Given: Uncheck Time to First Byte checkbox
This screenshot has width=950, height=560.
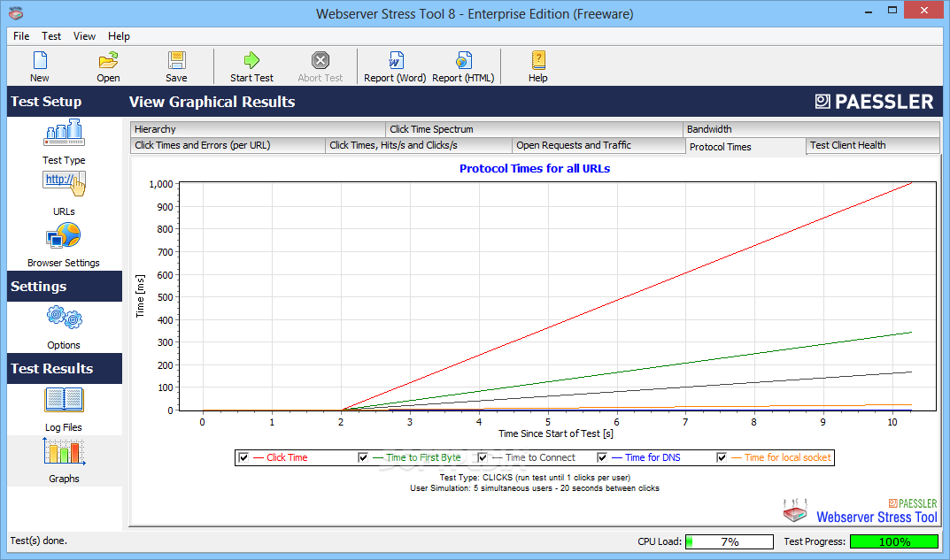Looking at the screenshot, I should (x=363, y=457).
